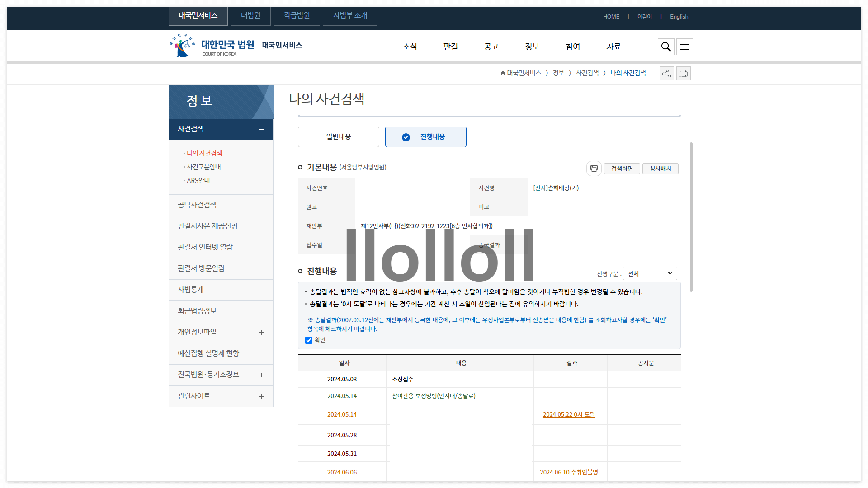Expand the 개인정보파일 sidebar item
Image resolution: width=868 pixels, height=488 pixels.
tap(261, 333)
